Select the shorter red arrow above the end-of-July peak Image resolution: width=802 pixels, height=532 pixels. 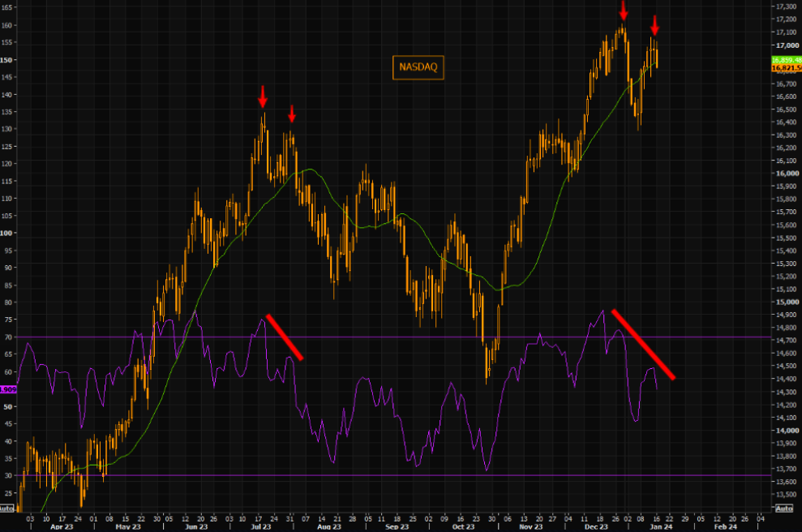[292, 114]
